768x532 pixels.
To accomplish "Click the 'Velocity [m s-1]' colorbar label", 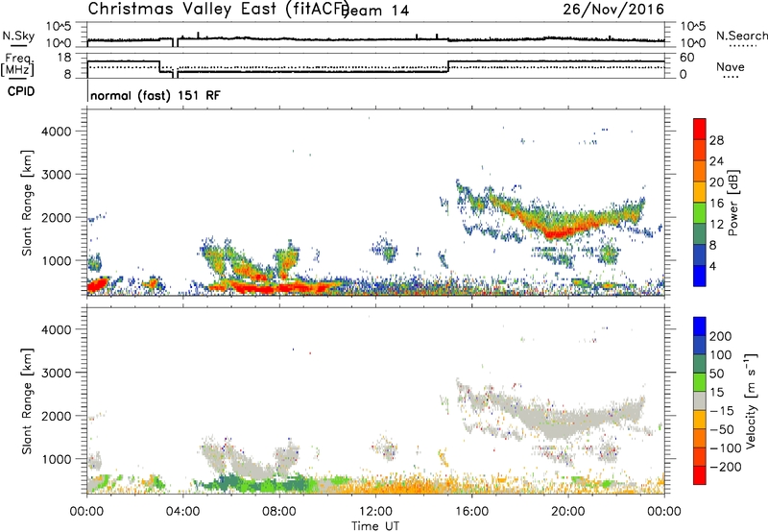I will click(x=751, y=400).
